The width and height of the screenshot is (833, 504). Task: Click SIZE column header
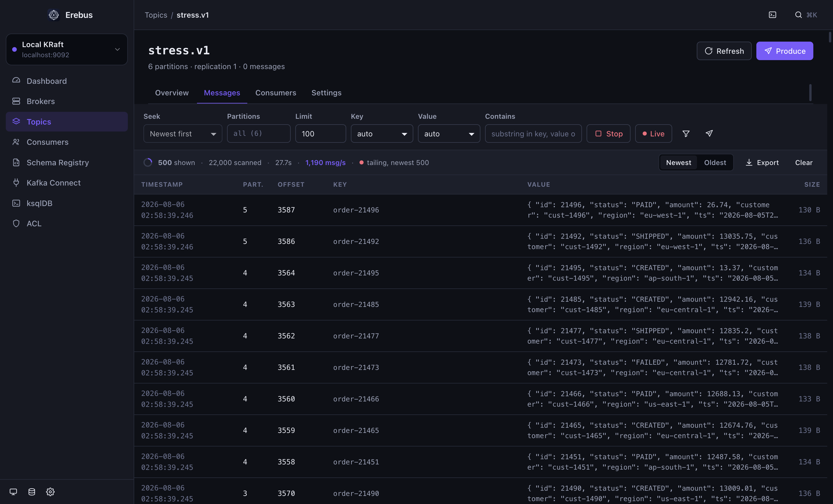click(x=812, y=184)
